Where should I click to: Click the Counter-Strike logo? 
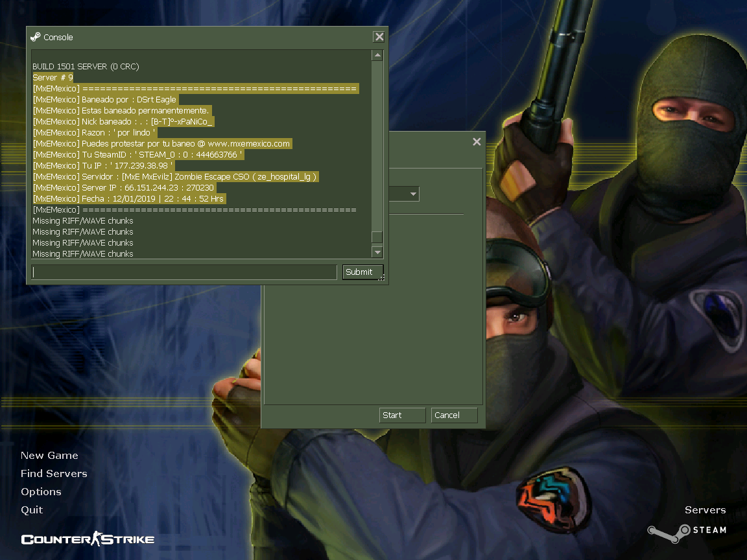(88, 539)
